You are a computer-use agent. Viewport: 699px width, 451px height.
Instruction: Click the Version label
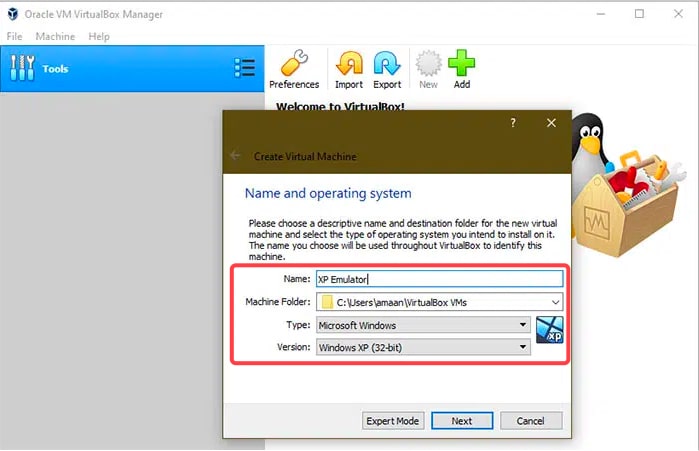[x=293, y=347]
